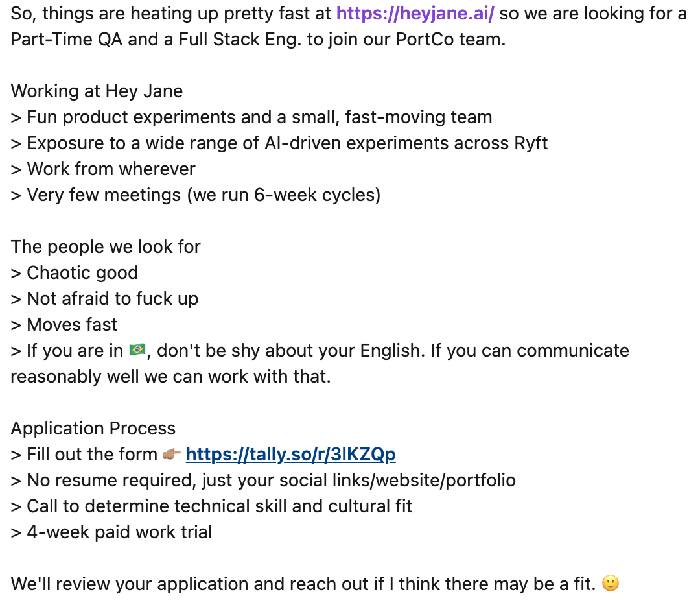Click the smiley face emoji
Image resolution: width=700 pixels, height=607 pixels.
[611, 583]
